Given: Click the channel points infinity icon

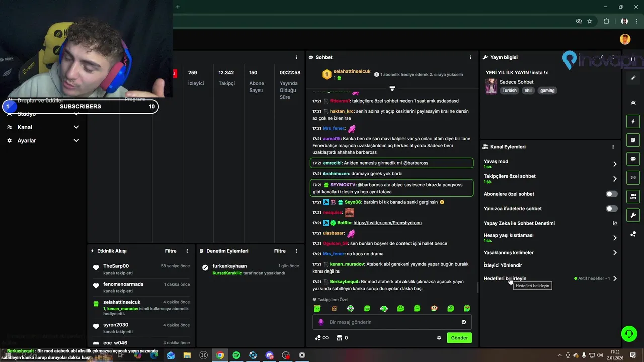Looking at the screenshot, I should coord(322,338).
